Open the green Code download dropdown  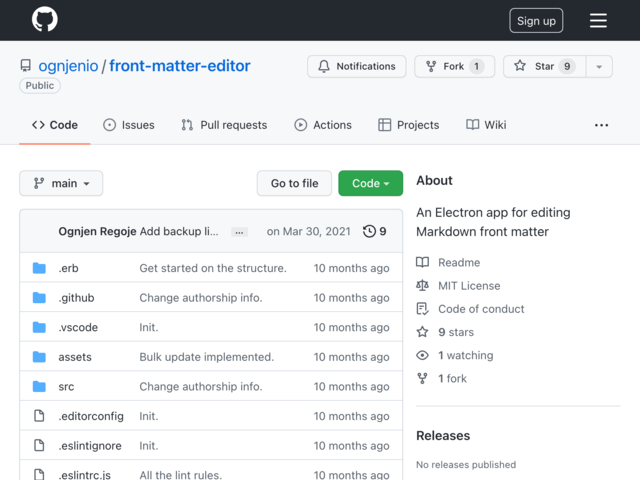(371, 183)
